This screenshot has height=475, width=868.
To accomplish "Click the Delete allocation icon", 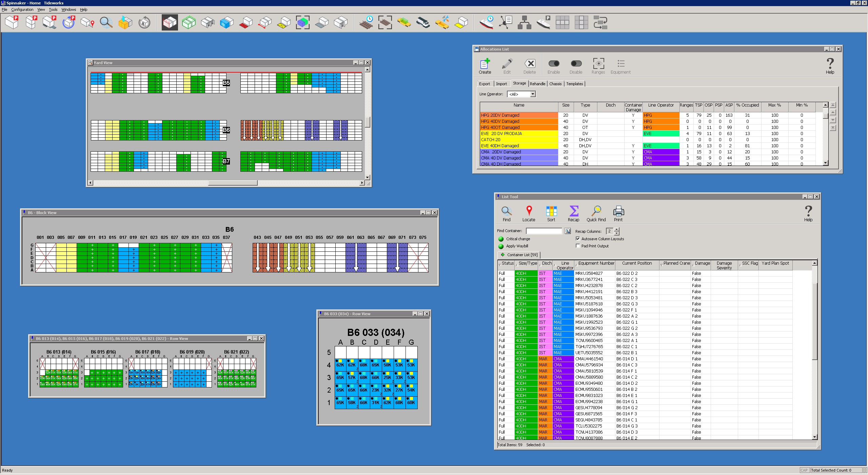I will point(530,64).
